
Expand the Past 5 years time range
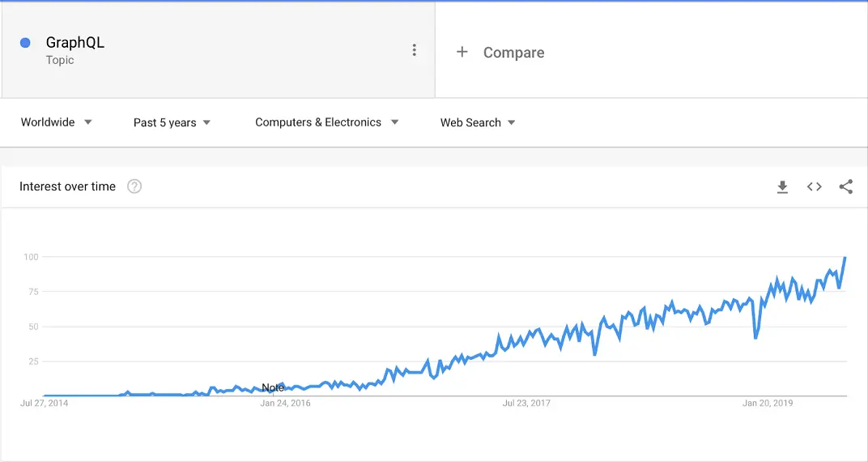pyautogui.click(x=172, y=122)
